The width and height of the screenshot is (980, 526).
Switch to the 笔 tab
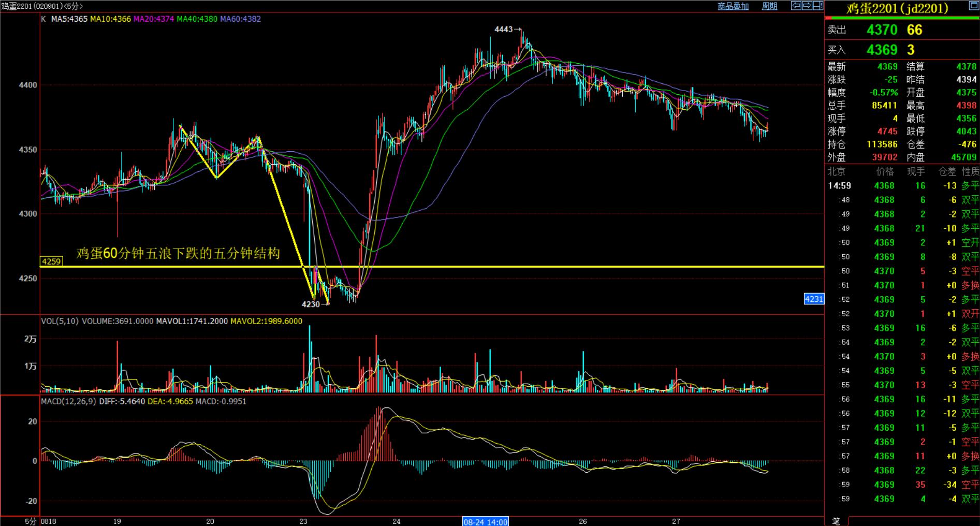coord(836,521)
